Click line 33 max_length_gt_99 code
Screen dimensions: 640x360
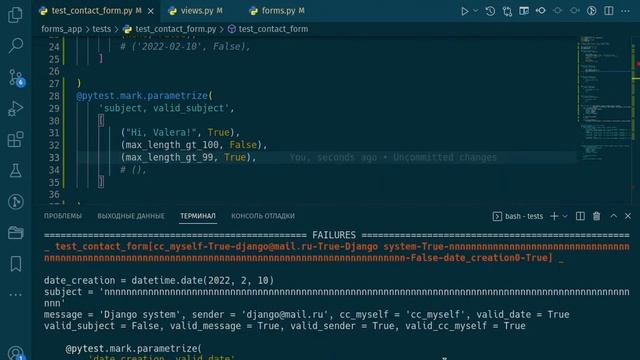188,157
